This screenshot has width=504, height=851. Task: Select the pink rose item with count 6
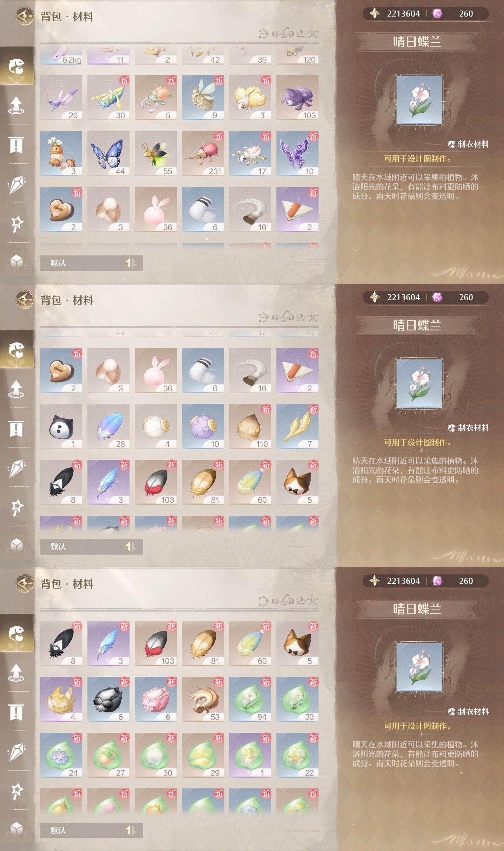pyautogui.click(x=156, y=699)
